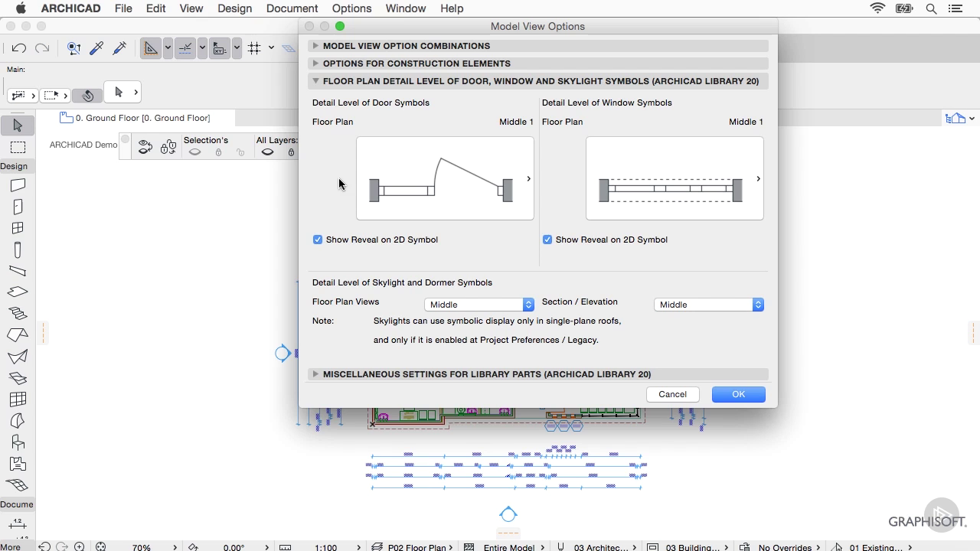Screen dimensions: 980x551
Task: Click the Cancel button
Action: (x=672, y=394)
